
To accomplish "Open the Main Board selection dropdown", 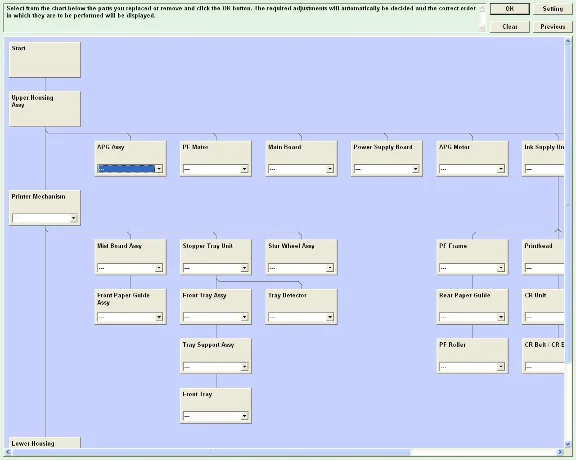I will 330,169.
